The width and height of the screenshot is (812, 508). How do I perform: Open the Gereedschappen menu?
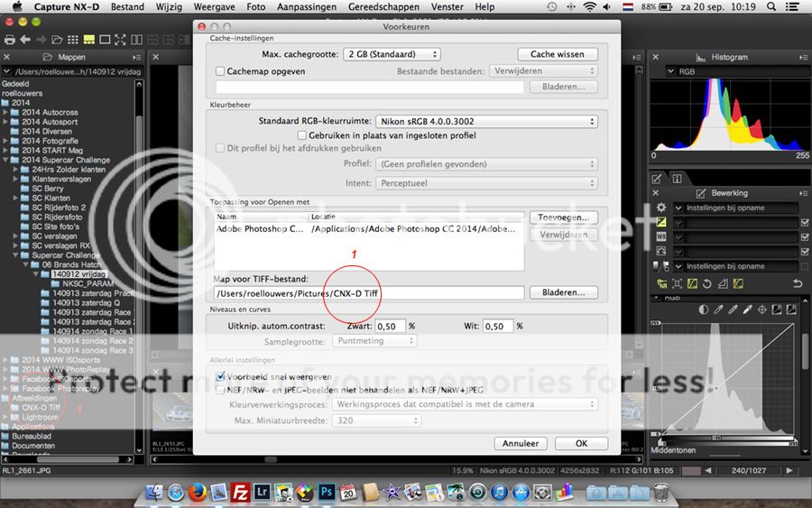(383, 6)
